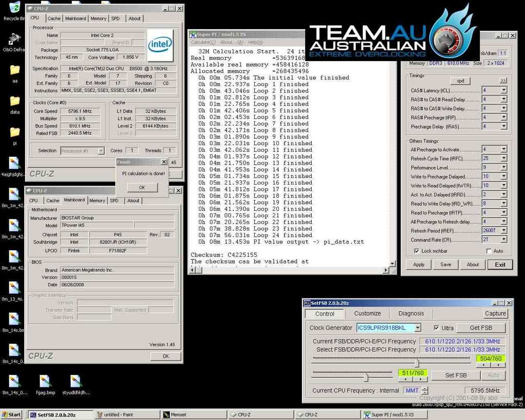Click OK in the Finish dialog
The height and width of the screenshot is (420, 525).
click(142, 188)
